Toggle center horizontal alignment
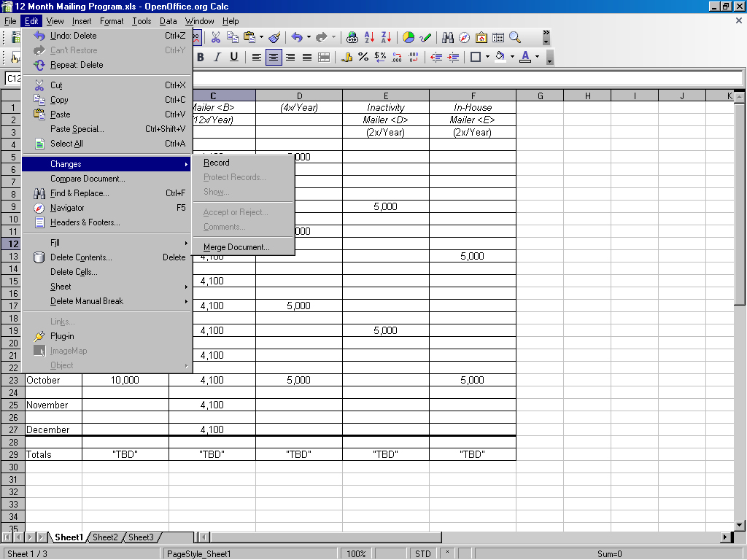 tap(274, 57)
